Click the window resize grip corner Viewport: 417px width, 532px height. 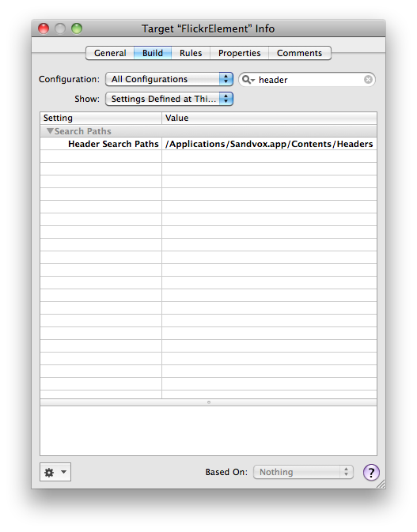click(381, 484)
